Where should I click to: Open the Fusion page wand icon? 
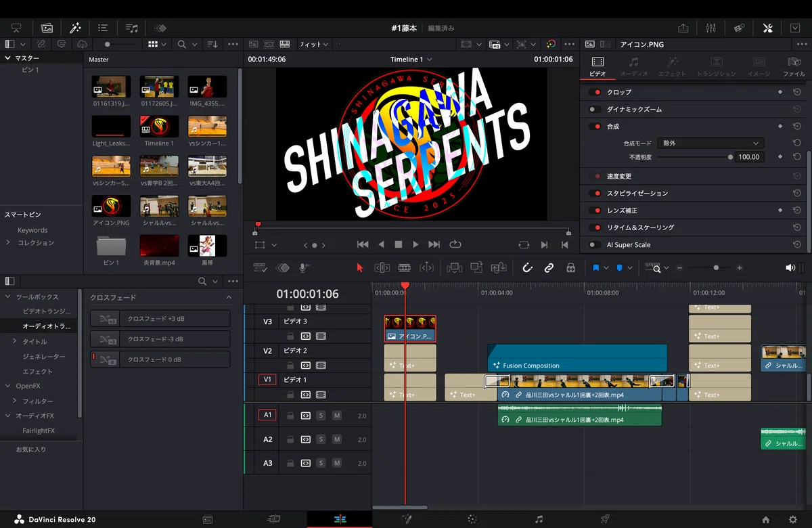click(406, 519)
